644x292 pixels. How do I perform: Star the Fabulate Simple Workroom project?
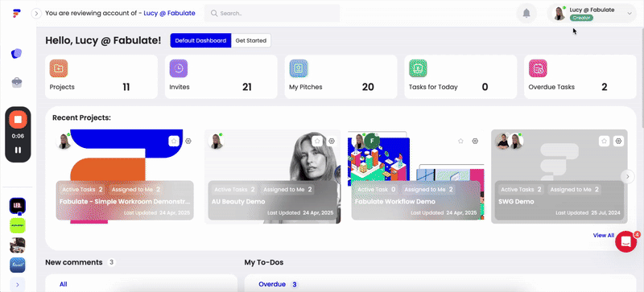[174, 141]
